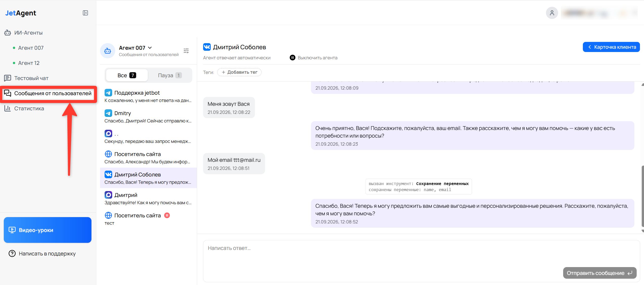Click the Telegram icon beside Поддержка jetbot
644x285 pixels.
pos(108,93)
